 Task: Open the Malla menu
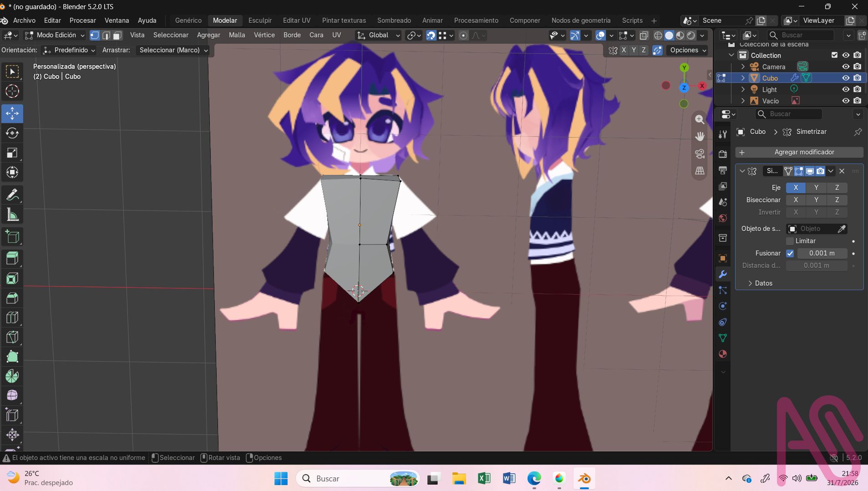(x=237, y=35)
